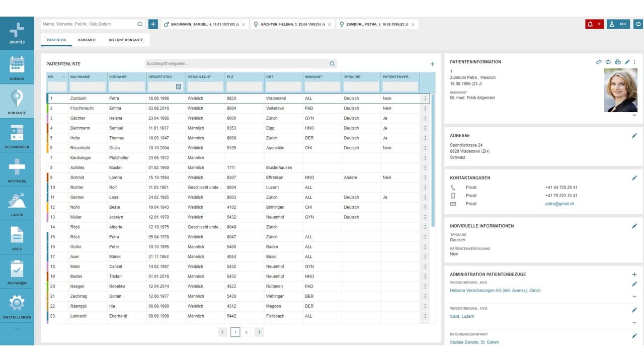The image size is (644, 362).
Task: Expand patient information details chevron
Action: pos(634,115)
